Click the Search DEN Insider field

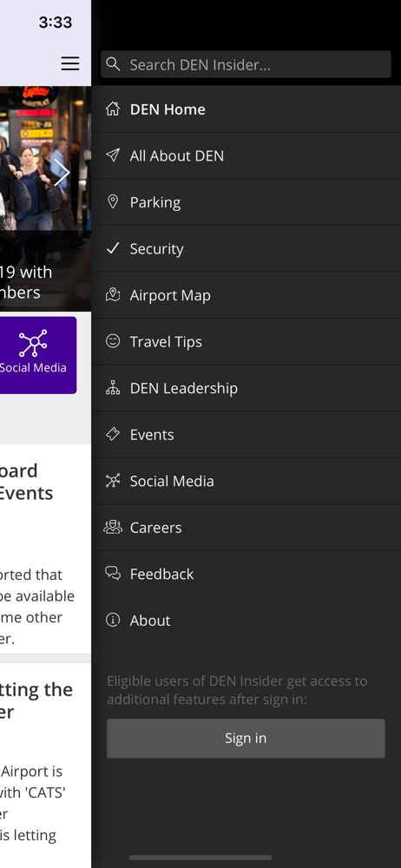(246, 64)
